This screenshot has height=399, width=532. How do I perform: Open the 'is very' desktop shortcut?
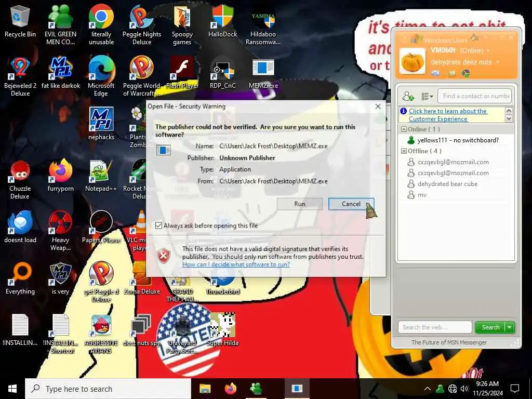(x=60, y=279)
